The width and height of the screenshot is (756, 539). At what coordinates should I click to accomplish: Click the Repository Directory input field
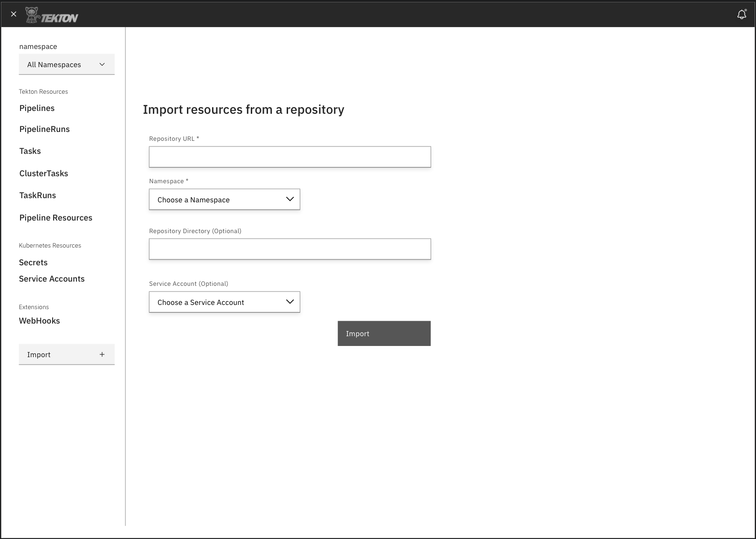tap(289, 249)
